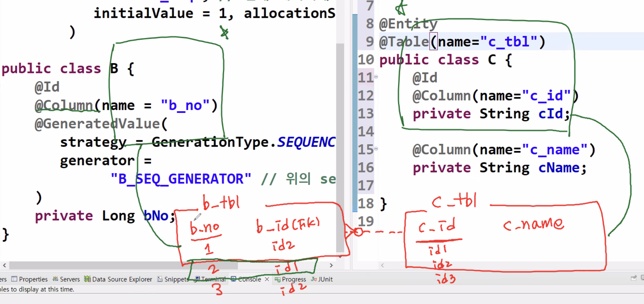The height and width of the screenshot is (304, 644).
Task: Click the allocationS attribute text
Action: pyautogui.click(x=289, y=13)
